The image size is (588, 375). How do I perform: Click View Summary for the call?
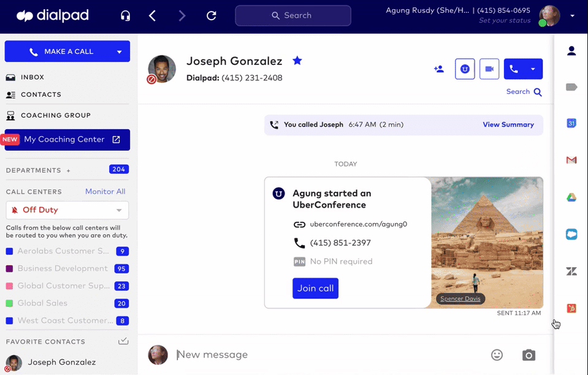pos(508,125)
